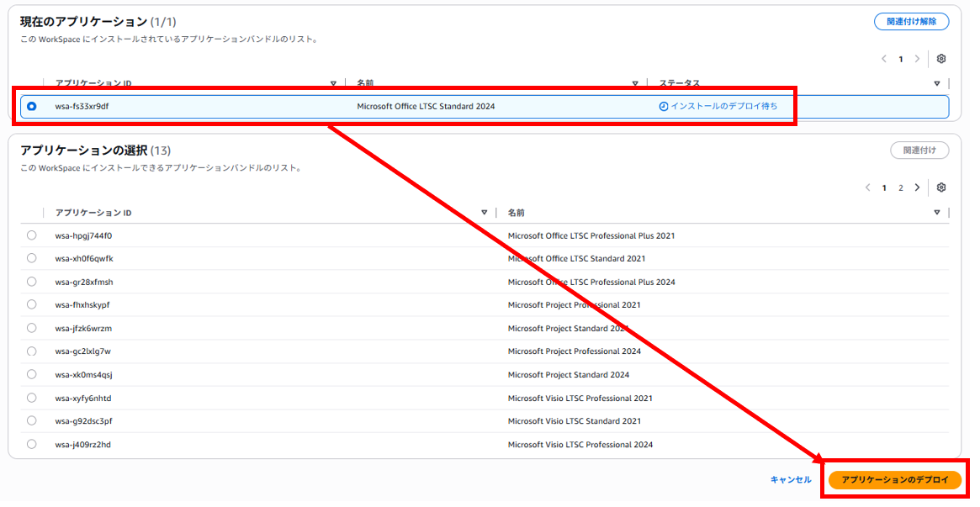This screenshot has height=507, width=980.
Task: Go to previous page in application selection
Action: [868, 187]
